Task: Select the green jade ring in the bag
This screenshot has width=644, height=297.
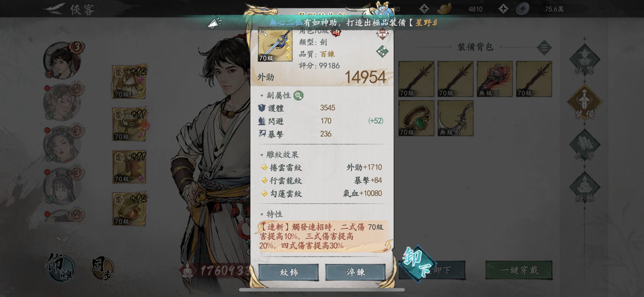Action: [416, 119]
